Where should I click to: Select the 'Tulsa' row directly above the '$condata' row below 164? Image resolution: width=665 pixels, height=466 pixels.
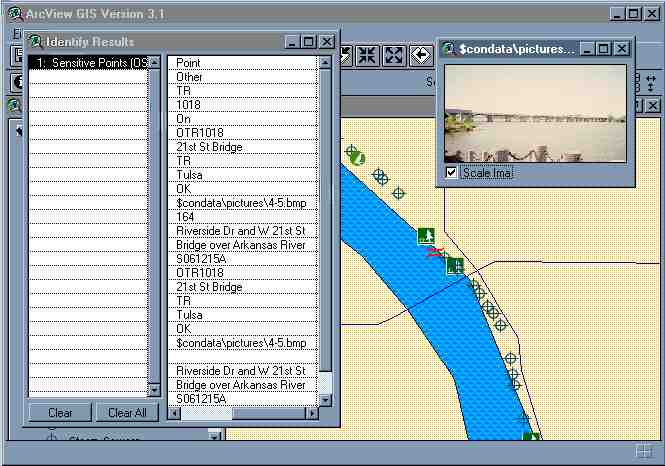[243, 315]
